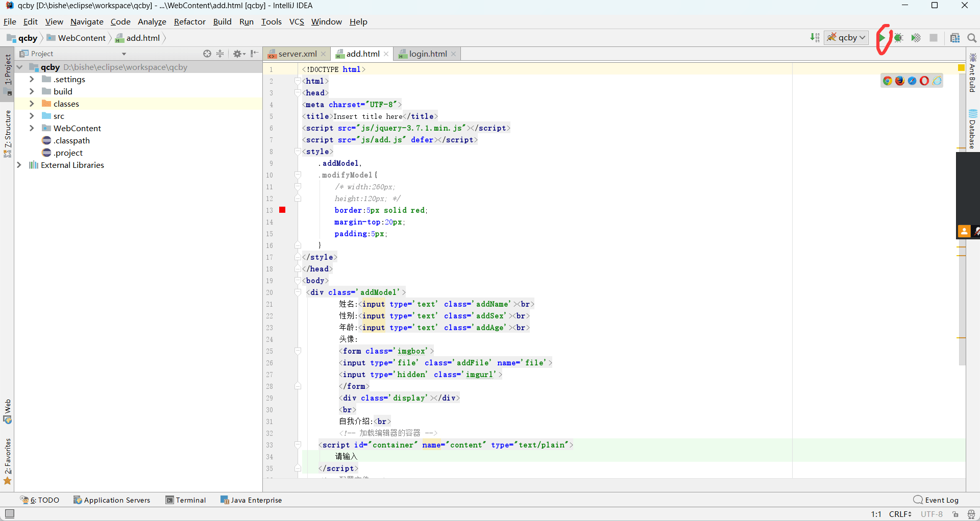Click the 1:1 cursor position indicator
Screen dimensions: 980x521
876,514
